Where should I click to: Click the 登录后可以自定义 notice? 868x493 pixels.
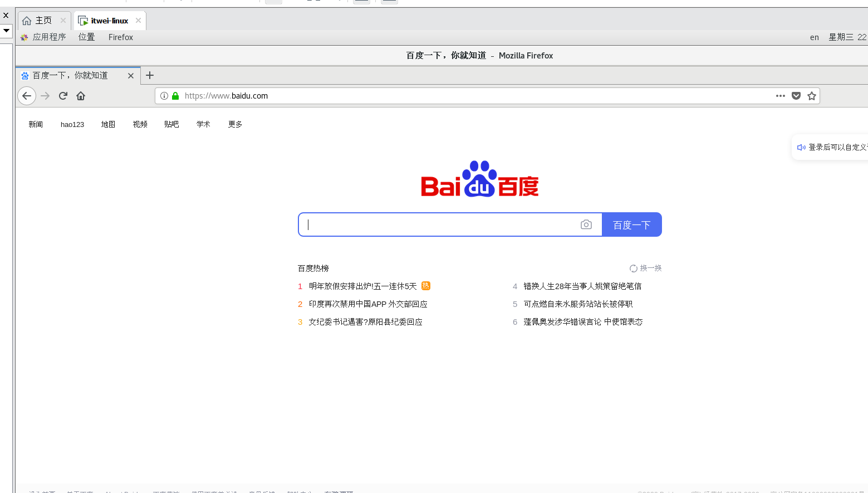pyautogui.click(x=837, y=147)
